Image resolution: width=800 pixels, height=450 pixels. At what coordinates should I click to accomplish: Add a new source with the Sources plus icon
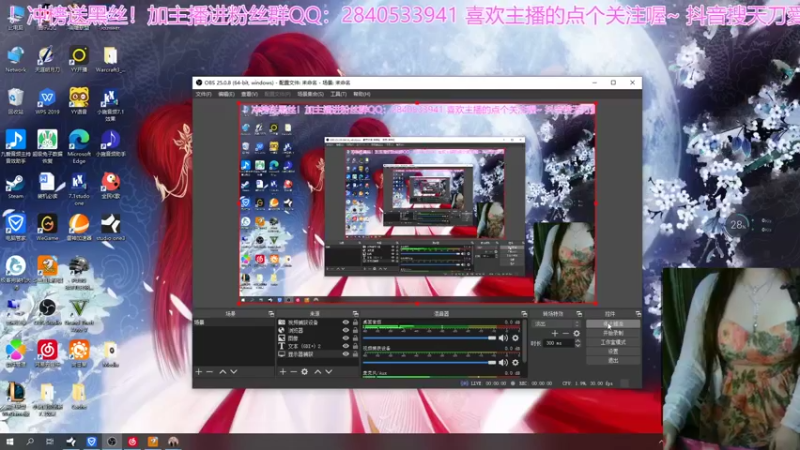(283, 372)
